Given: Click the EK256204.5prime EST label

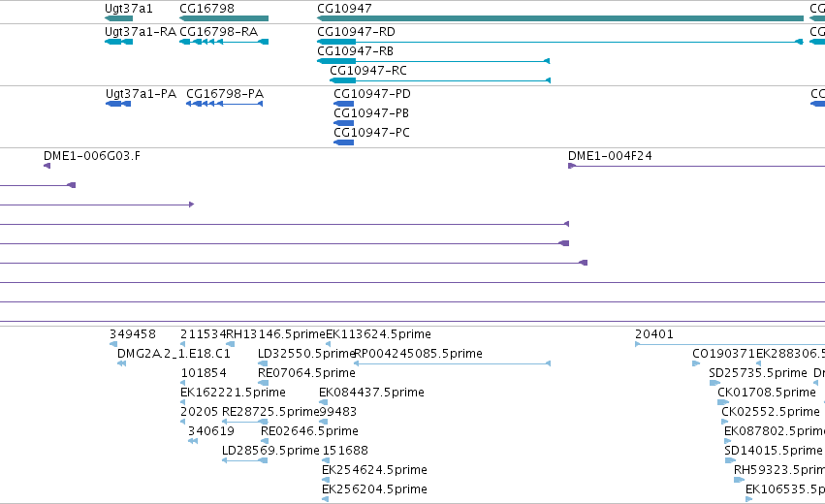Looking at the screenshot, I should click(x=374, y=489).
